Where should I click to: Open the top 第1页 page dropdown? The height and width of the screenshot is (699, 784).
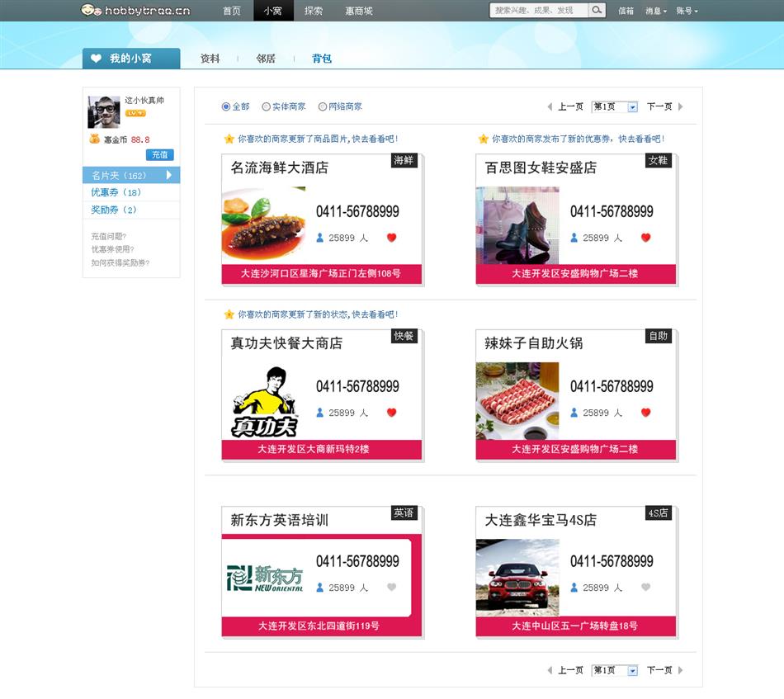pyautogui.click(x=615, y=106)
